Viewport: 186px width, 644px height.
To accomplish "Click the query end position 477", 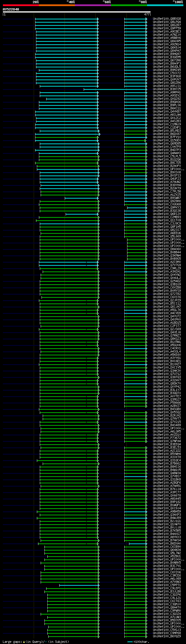I will [x=147, y=14].
